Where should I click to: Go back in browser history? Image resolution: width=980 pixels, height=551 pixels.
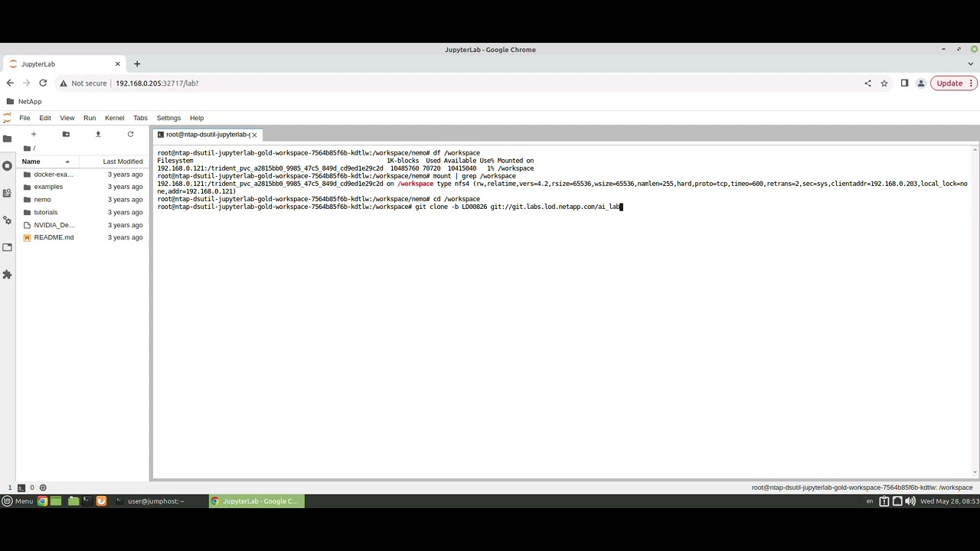click(10, 83)
